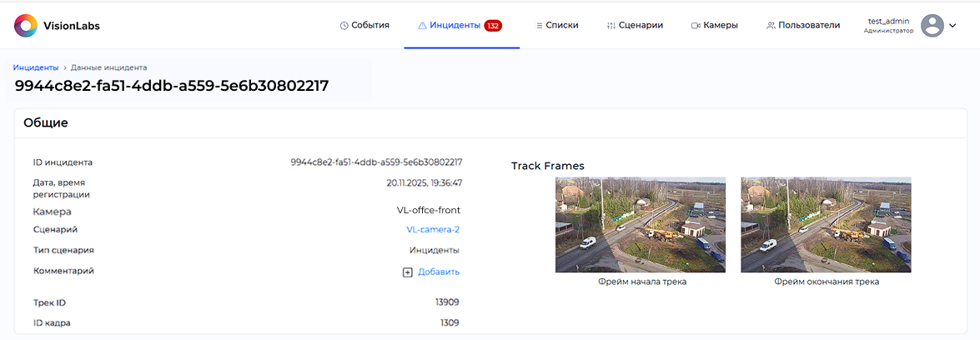Image resolution: width=980 pixels, height=340 pixels.
Task: Click the people icon beside Пользователи
Action: pyautogui.click(x=771, y=26)
